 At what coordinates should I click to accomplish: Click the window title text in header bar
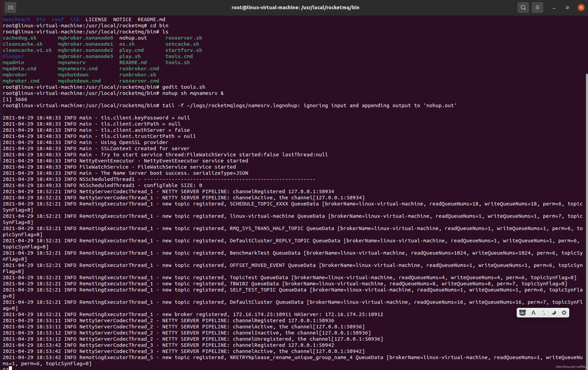coord(295,8)
